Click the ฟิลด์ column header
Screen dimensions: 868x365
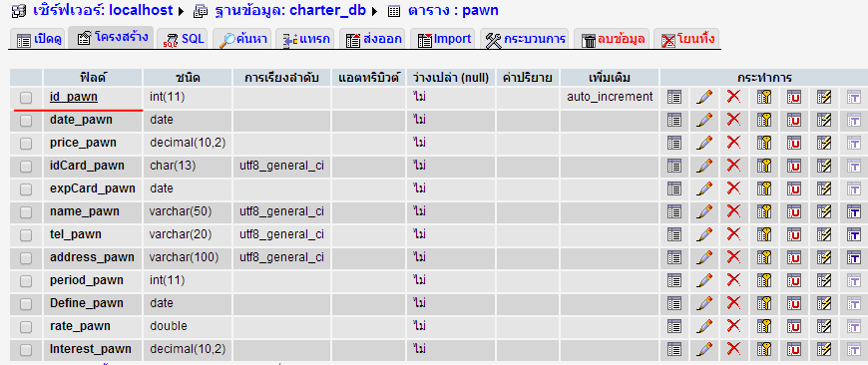tap(93, 78)
